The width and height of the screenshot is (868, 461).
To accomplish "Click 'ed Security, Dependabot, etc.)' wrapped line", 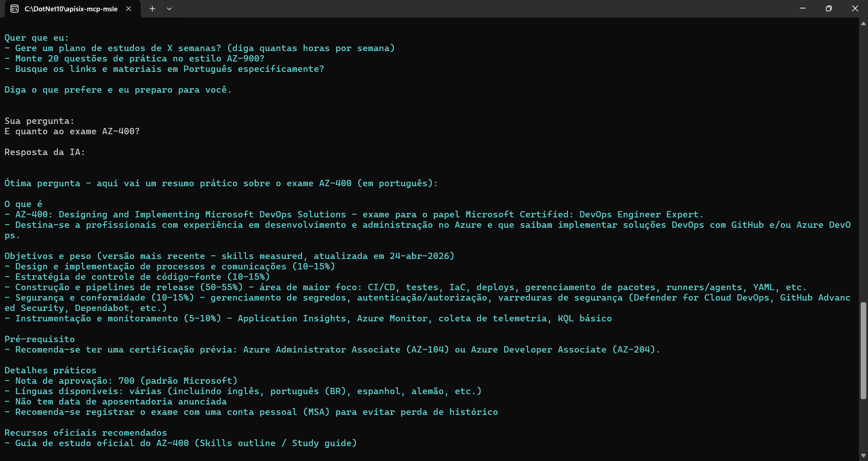I will (x=85, y=308).
